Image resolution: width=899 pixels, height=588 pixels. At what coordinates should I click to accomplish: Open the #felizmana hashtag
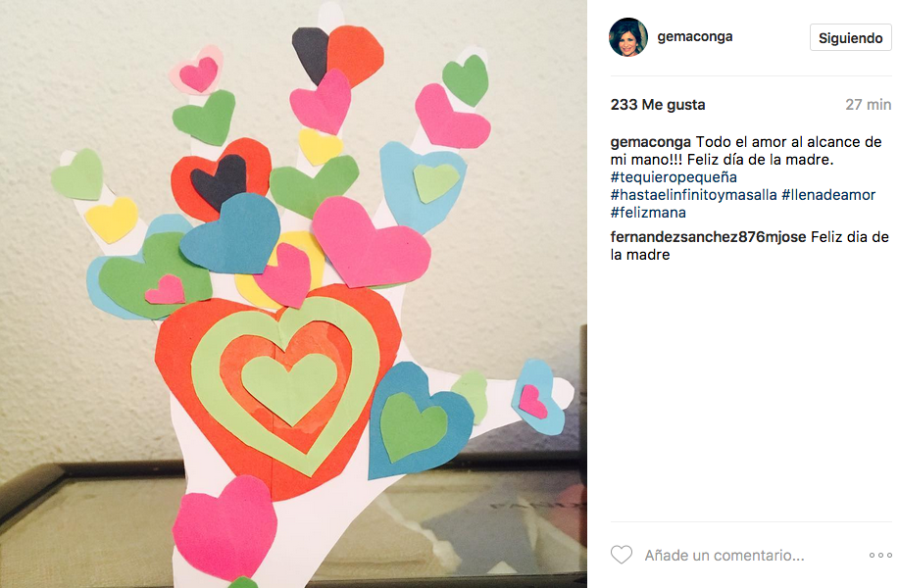coord(648,213)
